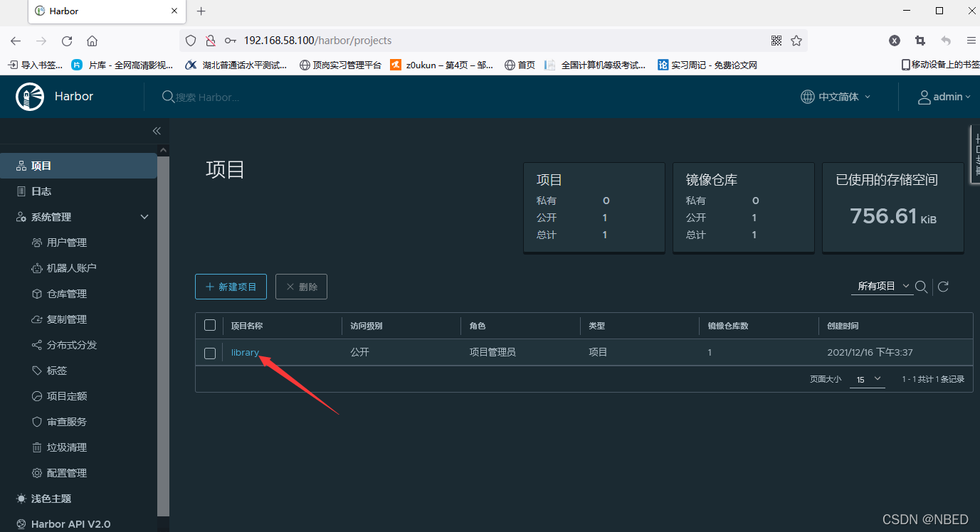Click the 新建项目 button
This screenshot has width=980, height=532.
pyautogui.click(x=231, y=287)
